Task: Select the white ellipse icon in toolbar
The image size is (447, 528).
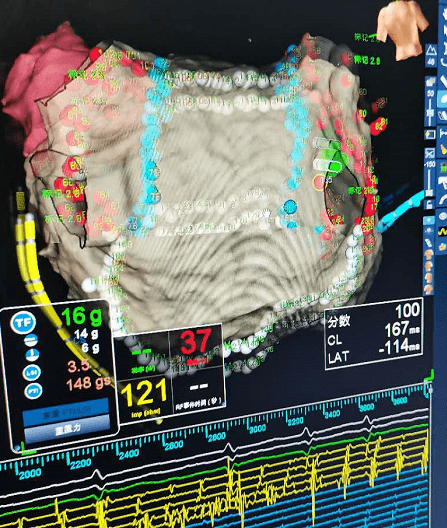Action: pyautogui.click(x=443, y=216)
